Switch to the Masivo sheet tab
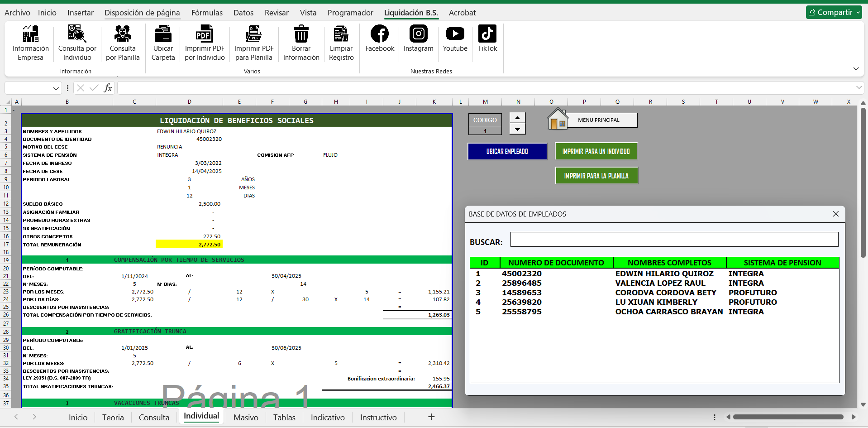Screen dimensions: 868x428 [x=246, y=417]
